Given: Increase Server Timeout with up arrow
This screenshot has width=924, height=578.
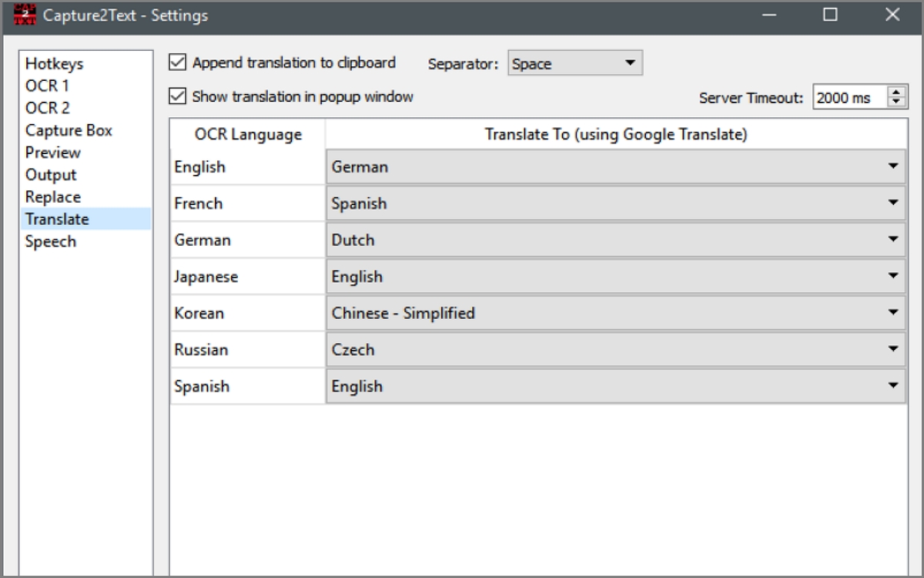Looking at the screenshot, I should click(897, 92).
